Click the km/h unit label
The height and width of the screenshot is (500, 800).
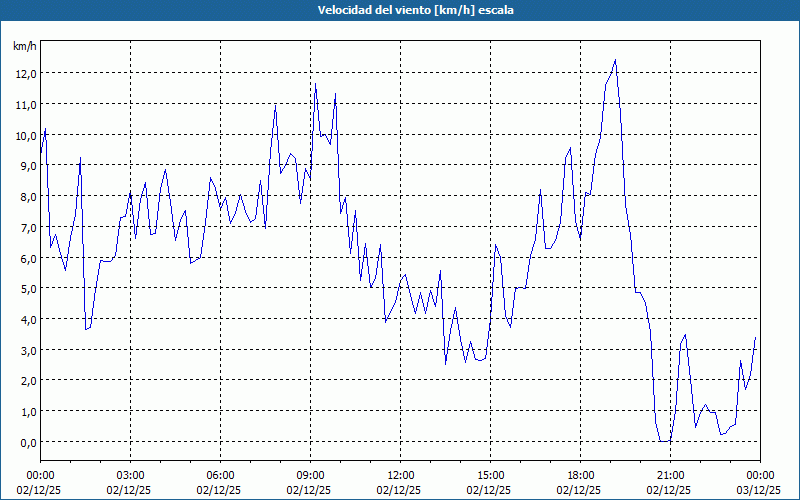[x=24, y=46]
